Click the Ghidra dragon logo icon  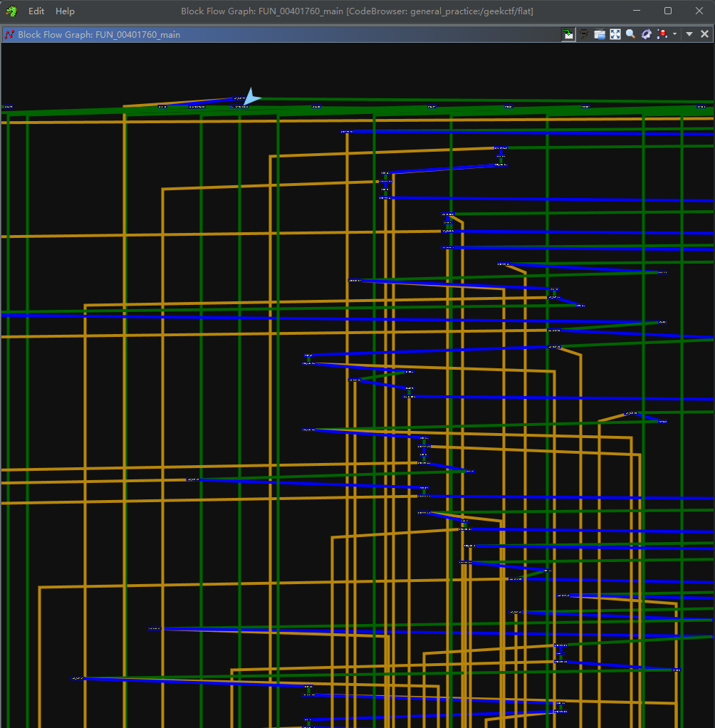coord(11,11)
